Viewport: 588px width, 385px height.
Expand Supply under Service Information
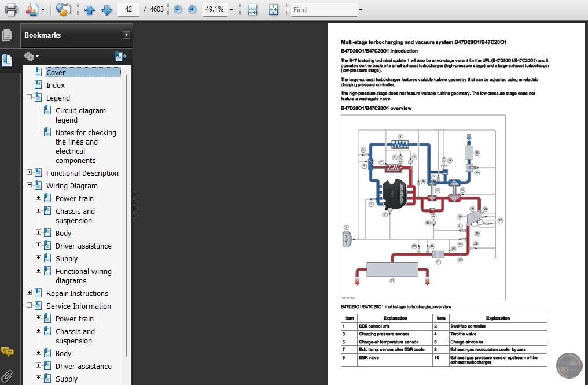pyautogui.click(x=38, y=378)
